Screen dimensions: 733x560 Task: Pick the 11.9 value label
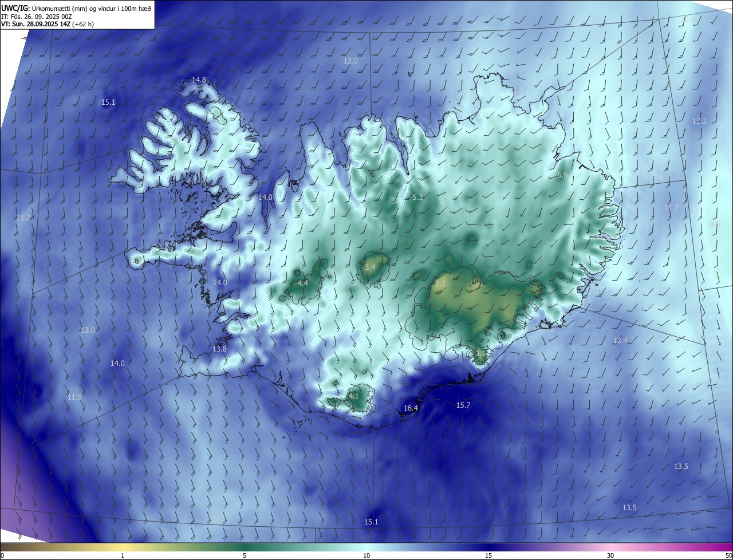click(x=74, y=397)
